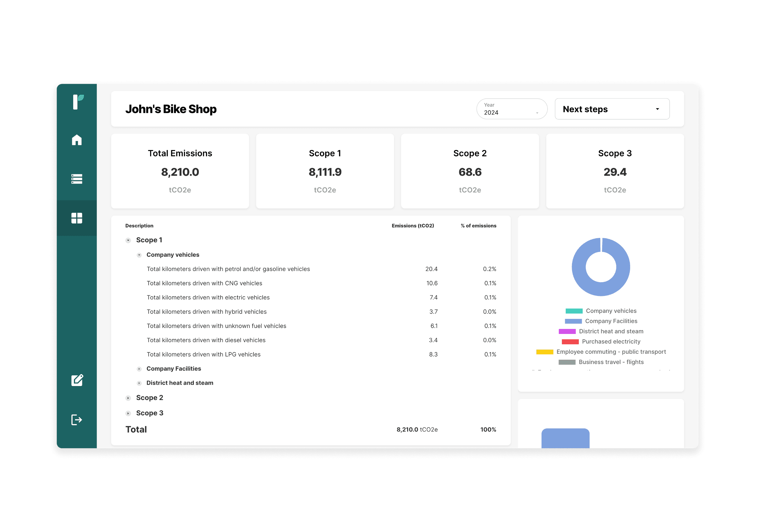The height and width of the screenshot is (532, 757).
Task: Collapse the Company vehicles group
Action: coord(139,255)
